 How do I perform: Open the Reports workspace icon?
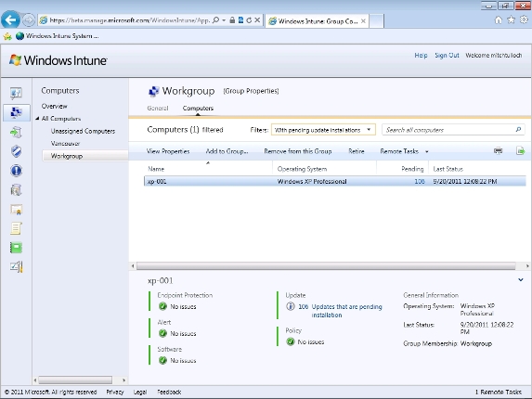coord(16,248)
